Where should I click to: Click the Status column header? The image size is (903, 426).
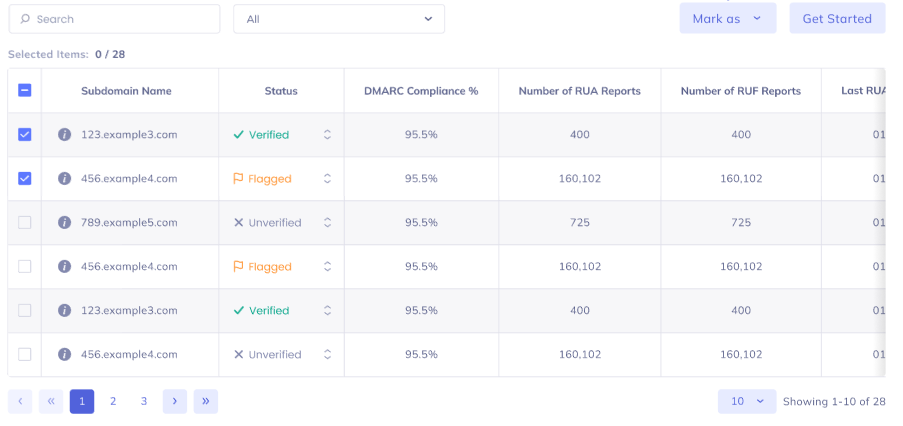pos(281,91)
